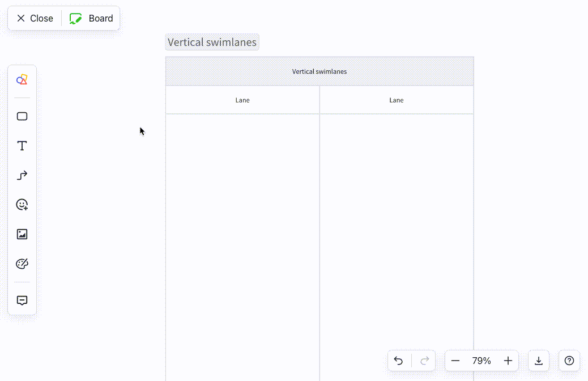Zoom out with the minus control
The height and width of the screenshot is (381, 588).
pyautogui.click(x=455, y=361)
